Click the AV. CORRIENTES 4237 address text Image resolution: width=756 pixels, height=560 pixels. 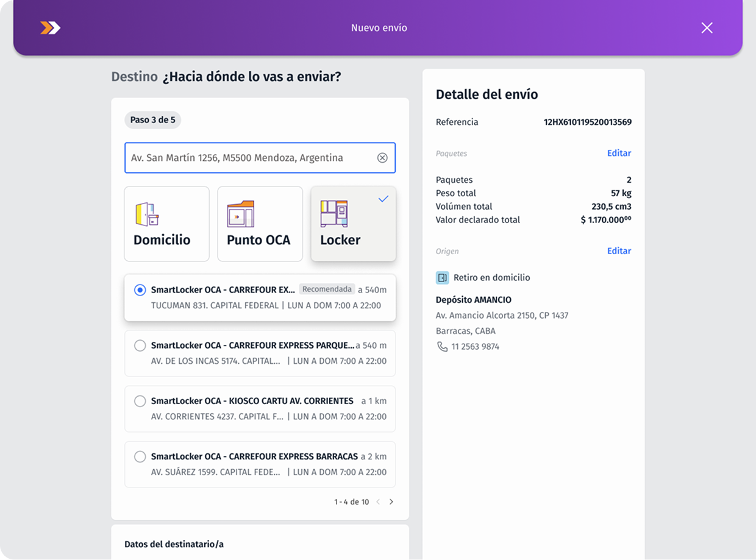point(218,417)
